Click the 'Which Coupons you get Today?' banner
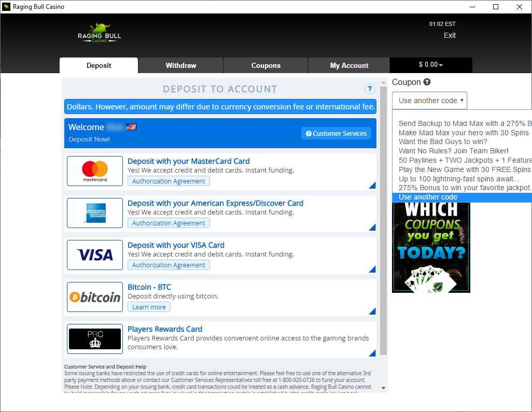The image size is (532, 412). [x=431, y=247]
